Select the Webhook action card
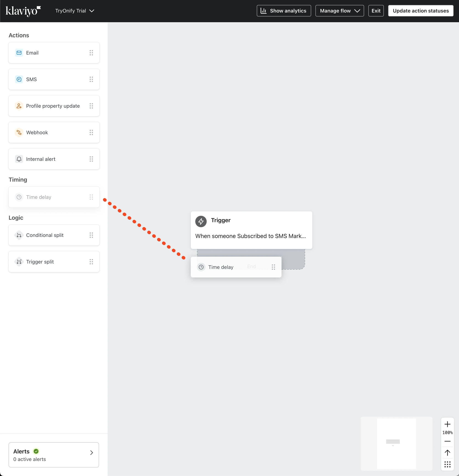 (x=54, y=132)
